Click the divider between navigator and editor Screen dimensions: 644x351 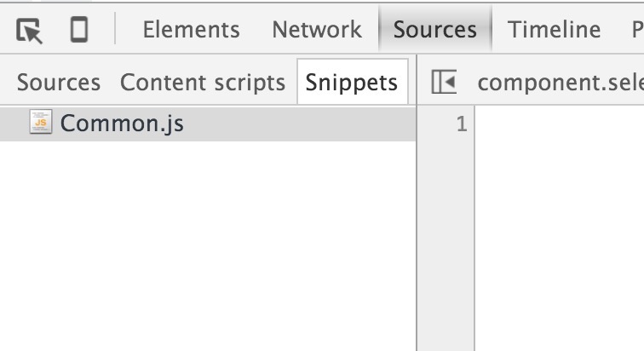(x=417, y=239)
